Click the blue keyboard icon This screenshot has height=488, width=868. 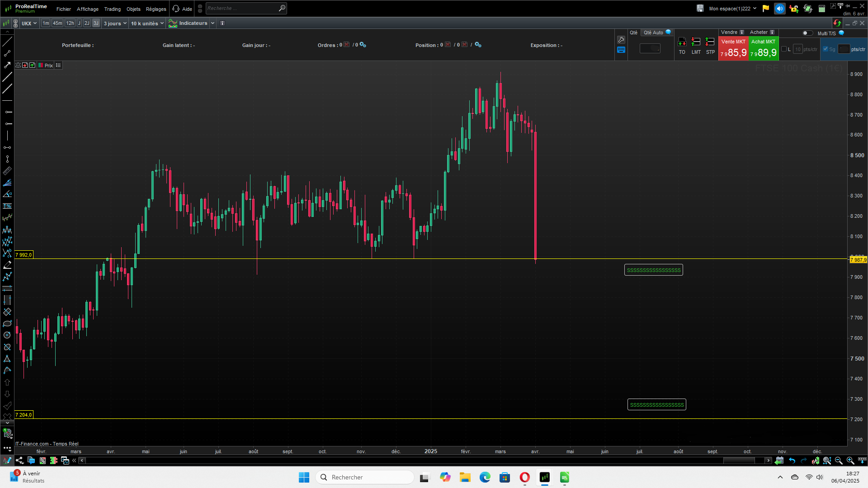(621, 50)
